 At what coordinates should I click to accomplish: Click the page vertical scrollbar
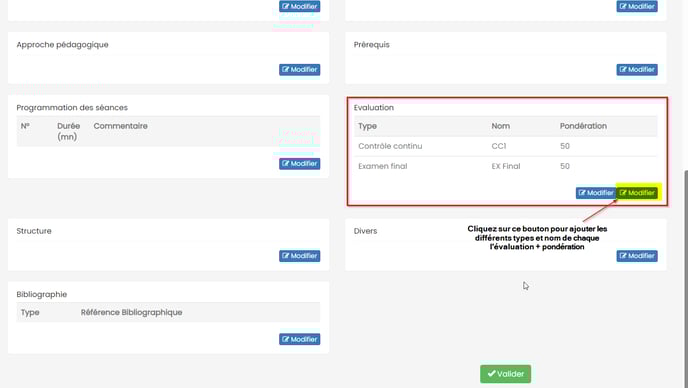pos(686,279)
